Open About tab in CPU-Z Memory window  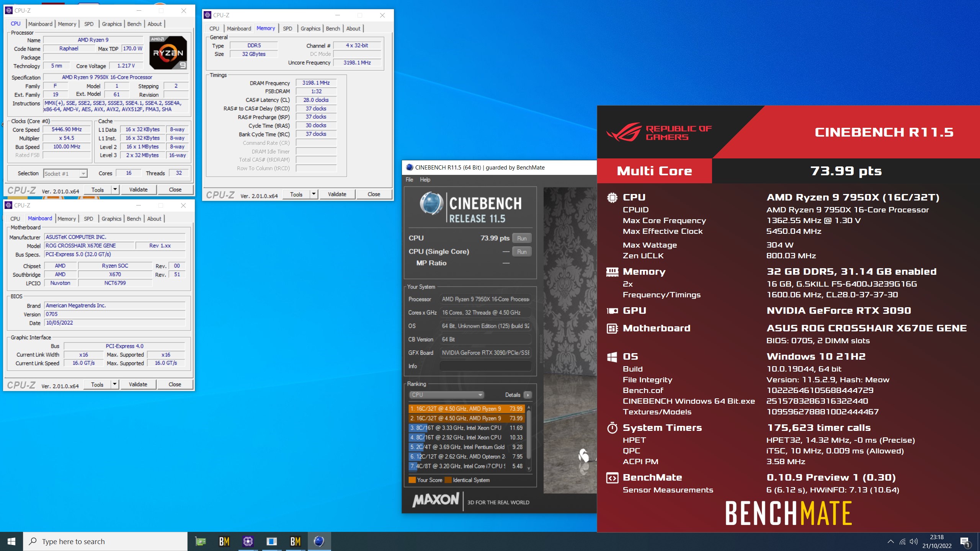(x=353, y=28)
